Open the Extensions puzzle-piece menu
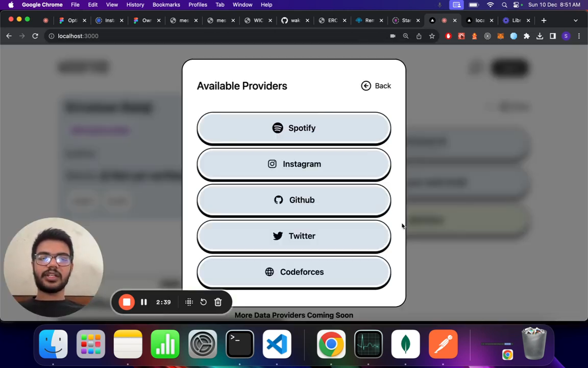The height and width of the screenshot is (368, 588). tap(527, 36)
